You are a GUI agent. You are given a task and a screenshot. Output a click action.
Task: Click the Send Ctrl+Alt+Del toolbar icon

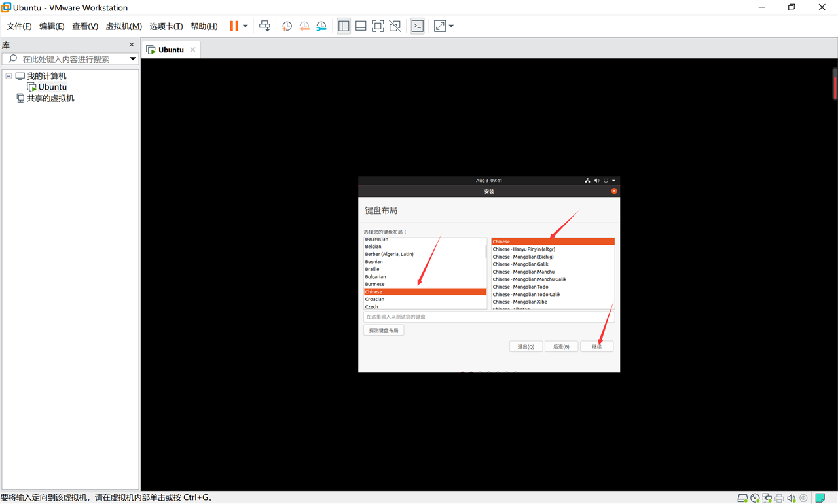tap(264, 26)
